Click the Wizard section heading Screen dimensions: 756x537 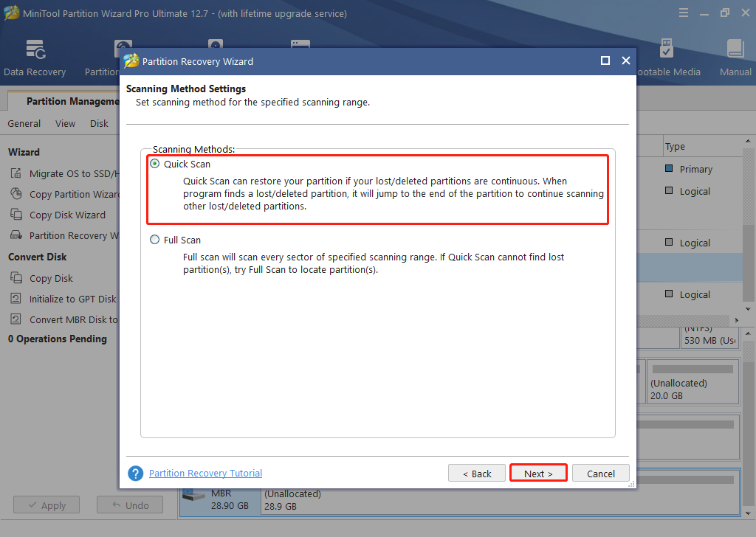[24, 152]
